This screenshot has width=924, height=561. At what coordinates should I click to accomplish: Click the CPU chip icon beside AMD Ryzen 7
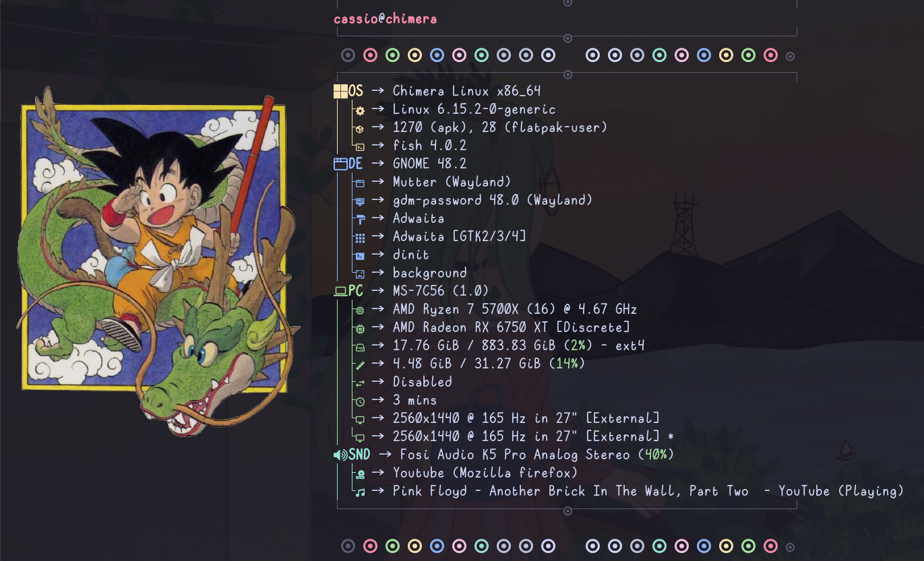tap(360, 310)
